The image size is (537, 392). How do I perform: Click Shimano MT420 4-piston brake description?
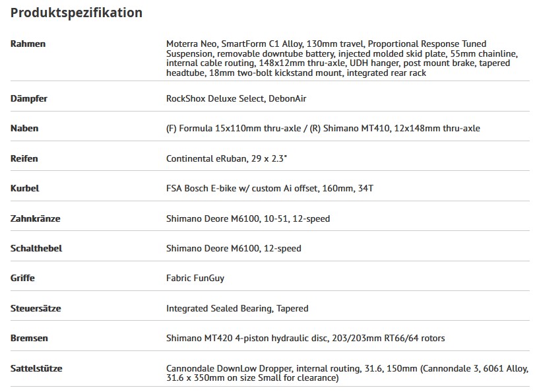(x=305, y=338)
